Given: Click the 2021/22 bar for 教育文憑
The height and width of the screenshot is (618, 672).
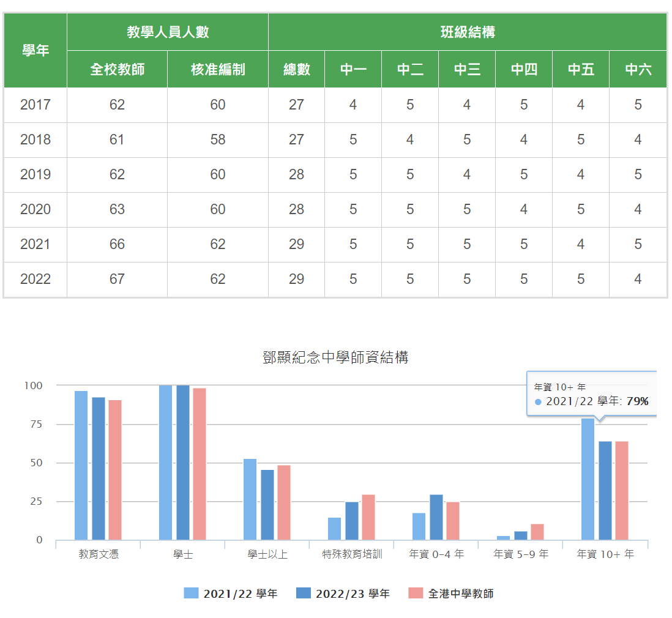Looking at the screenshot, I should click(81, 466).
